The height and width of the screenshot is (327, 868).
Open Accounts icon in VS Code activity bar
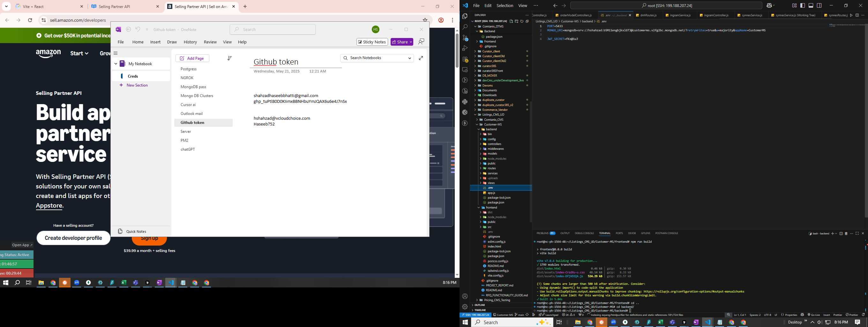pos(465,296)
